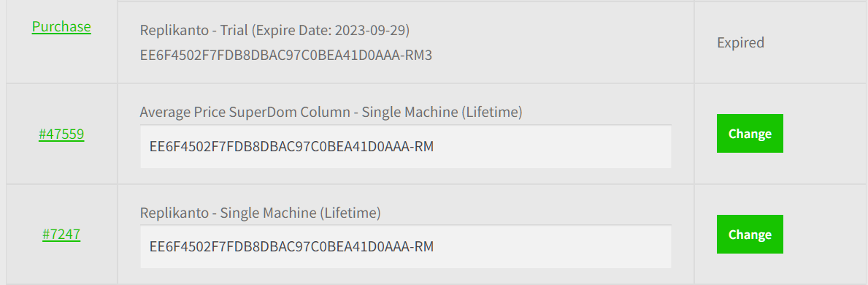Click the trial machine ID ending in RM3
Screen dimensions: 868x285
click(x=285, y=56)
